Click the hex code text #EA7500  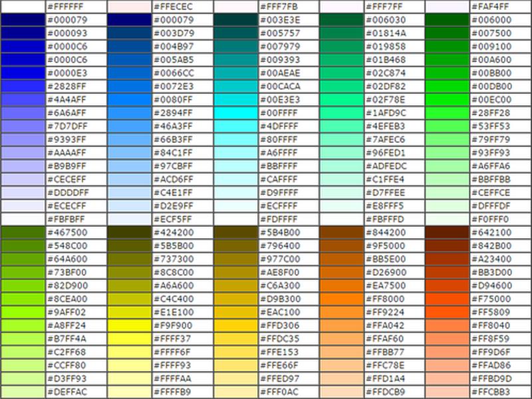coord(386,286)
